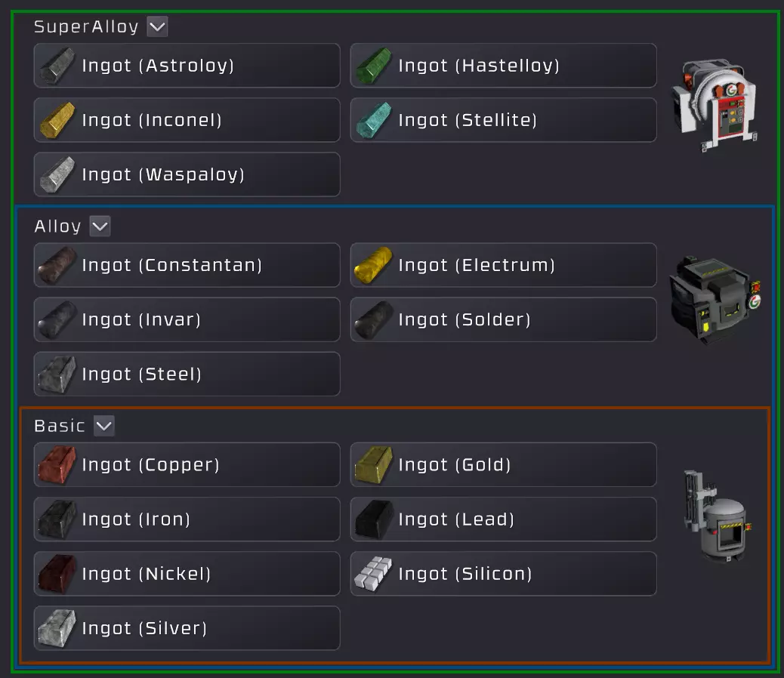
Task: Click the teal Stellite ingot icon
Action: pos(374,120)
